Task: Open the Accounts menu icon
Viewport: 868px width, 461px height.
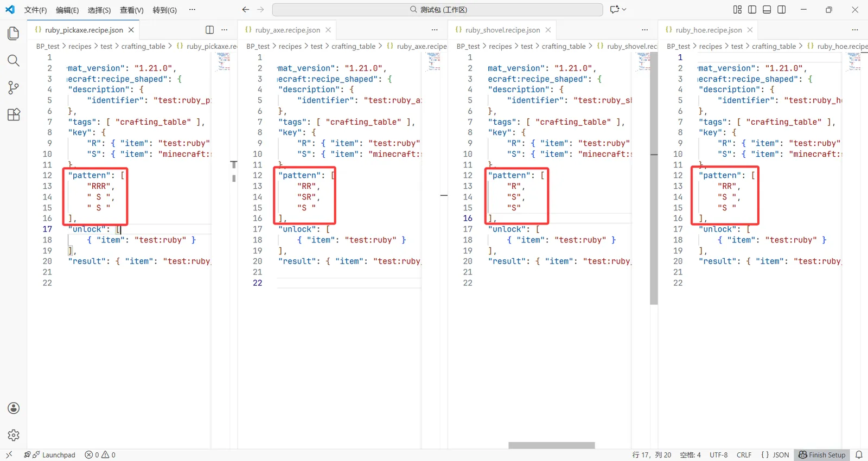Action: 14,408
